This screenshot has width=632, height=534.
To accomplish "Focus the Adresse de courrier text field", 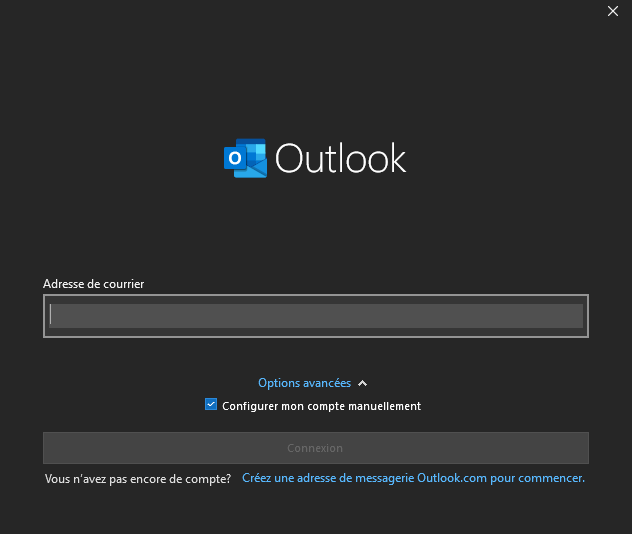I will coord(316,316).
